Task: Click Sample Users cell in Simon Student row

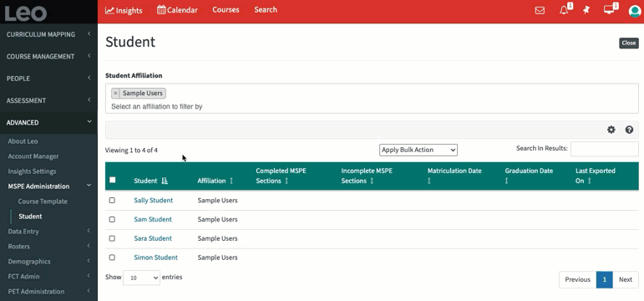Action: click(x=218, y=258)
